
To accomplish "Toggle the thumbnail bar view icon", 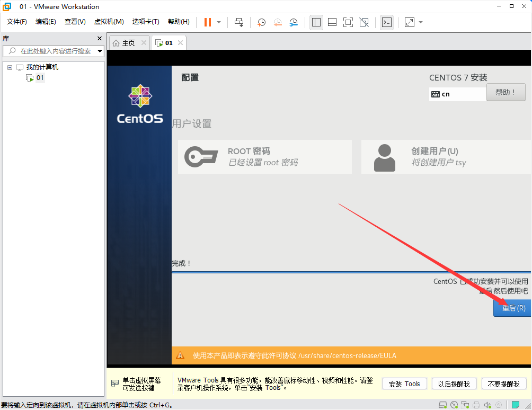I will (x=332, y=22).
